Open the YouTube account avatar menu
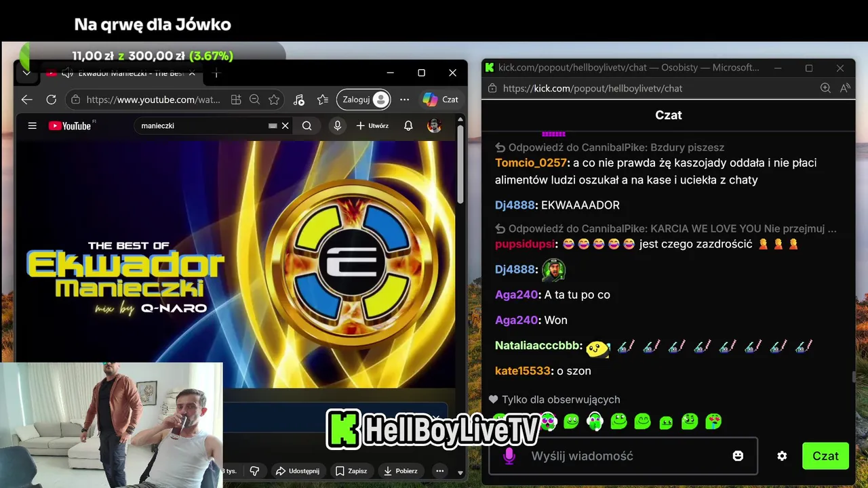The width and height of the screenshot is (868, 488). [x=434, y=125]
